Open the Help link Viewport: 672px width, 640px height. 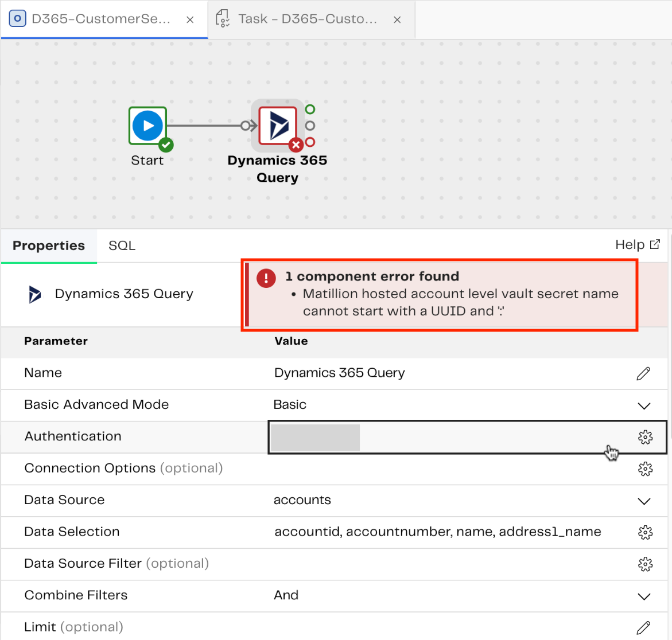click(x=638, y=245)
